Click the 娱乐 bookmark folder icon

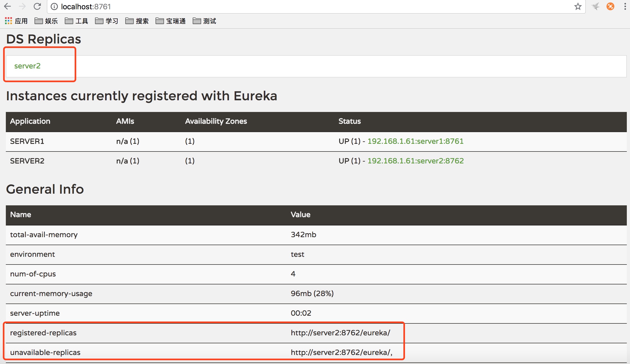[x=46, y=21]
